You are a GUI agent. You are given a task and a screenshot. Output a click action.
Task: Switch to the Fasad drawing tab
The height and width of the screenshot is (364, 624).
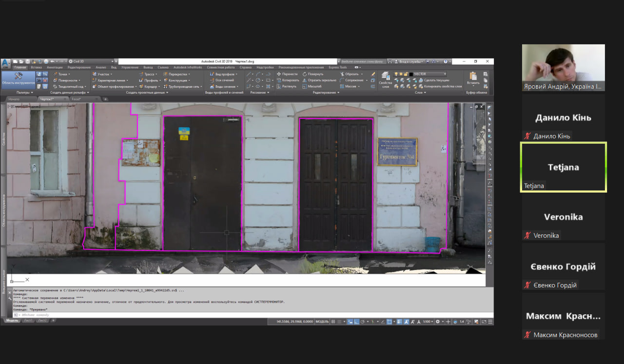tap(76, 99)
